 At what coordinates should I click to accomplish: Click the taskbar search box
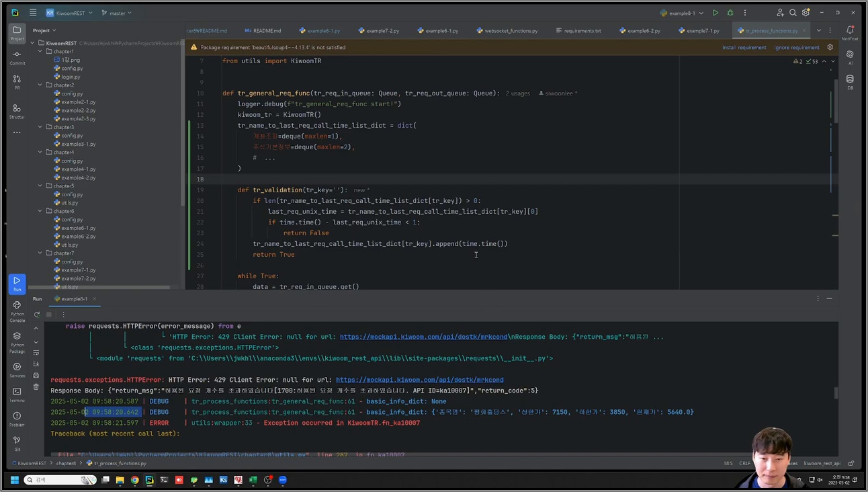[60, 480]
